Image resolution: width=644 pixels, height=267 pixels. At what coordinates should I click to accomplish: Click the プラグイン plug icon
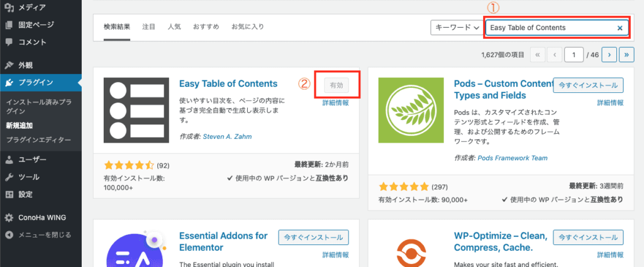coord(9,82)
